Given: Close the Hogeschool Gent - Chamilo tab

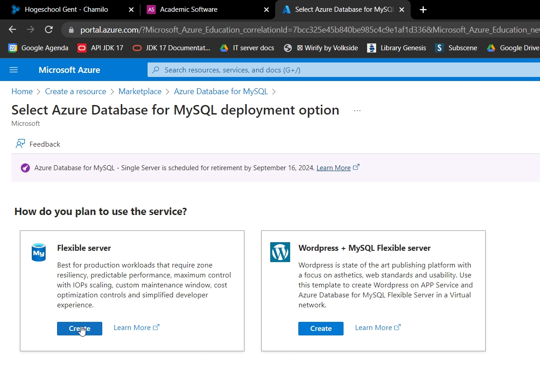Looking at the screenshot, I should [x=131, y=10].
